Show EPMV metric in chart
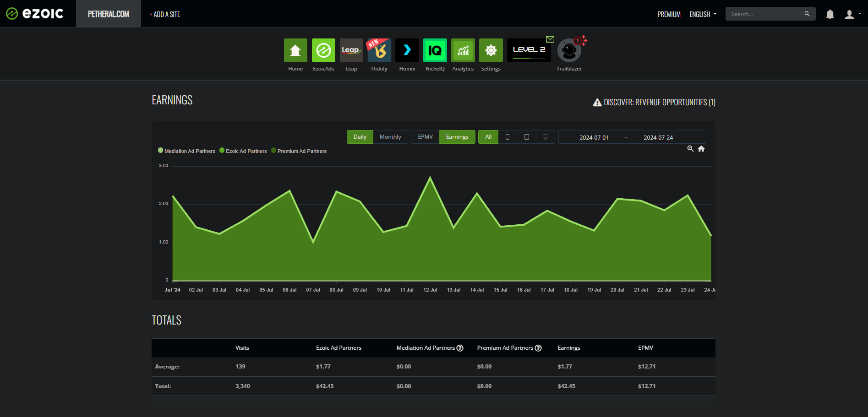This screenshot has height=417, width=868. [425, 137]
